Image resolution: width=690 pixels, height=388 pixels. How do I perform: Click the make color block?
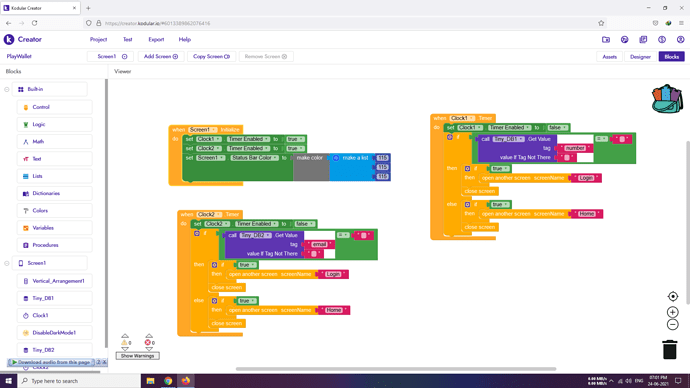point(311,167)
